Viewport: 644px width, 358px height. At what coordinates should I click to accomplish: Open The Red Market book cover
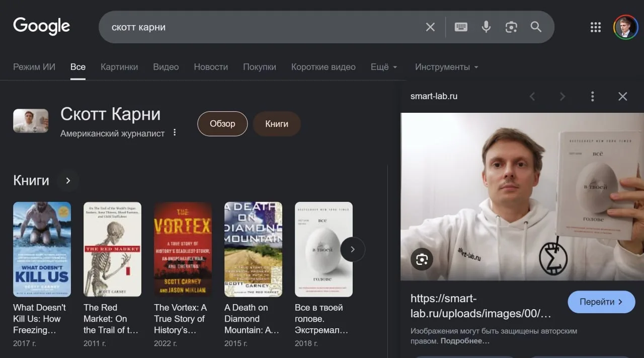(x=112, y=249)
